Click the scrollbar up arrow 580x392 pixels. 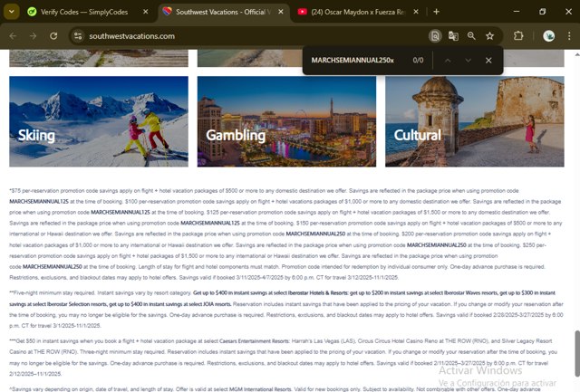pyautogui.click(x=577, y=54)
